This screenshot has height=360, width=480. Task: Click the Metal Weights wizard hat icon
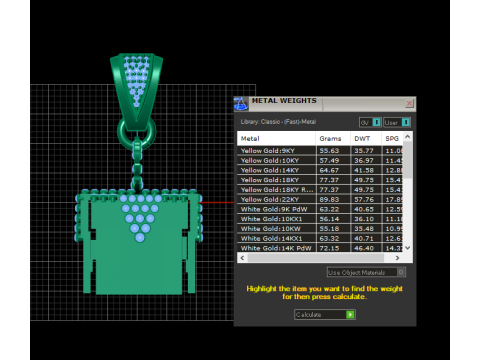[241, 104]
